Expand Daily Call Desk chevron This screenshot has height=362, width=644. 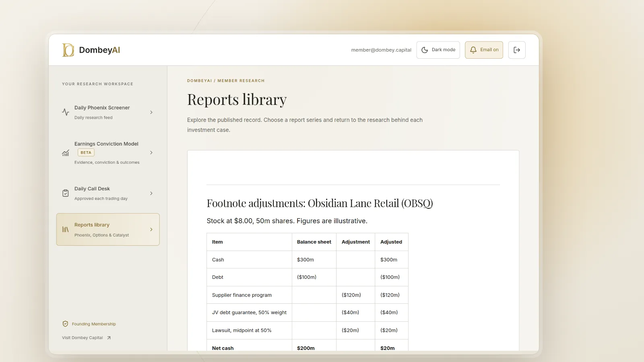151,193
